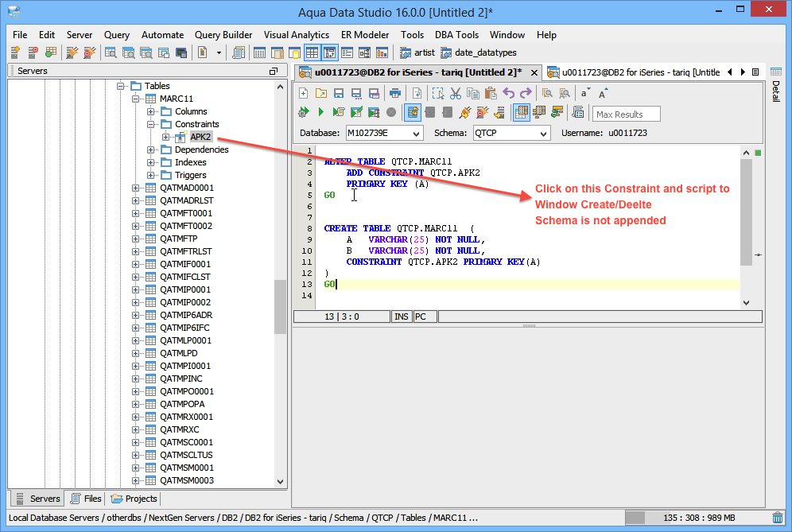Expand the APK2 constraint node
This screenshot has height=532, width=792.
tap(165, 137)
